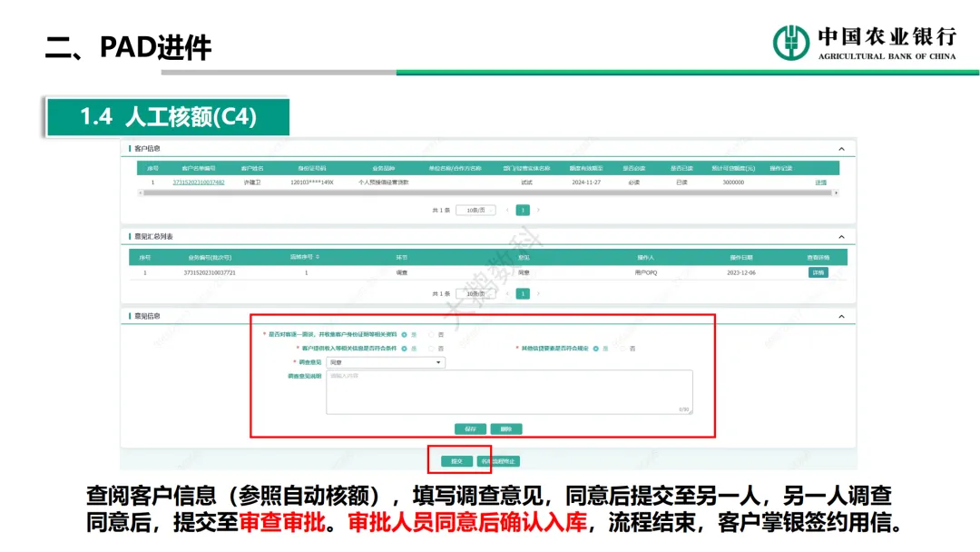Select 是 for 客户提供收入等相关信息是否符合条件
The height and width of the screenshot is (552, 980).
[405, 349]
